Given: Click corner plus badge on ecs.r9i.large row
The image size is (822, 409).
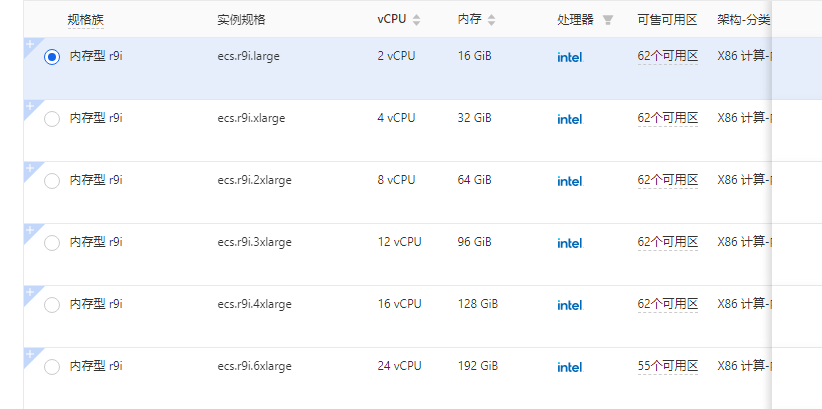Looking at the screenshot, I should pyautogui.click(x=30, y=44).
